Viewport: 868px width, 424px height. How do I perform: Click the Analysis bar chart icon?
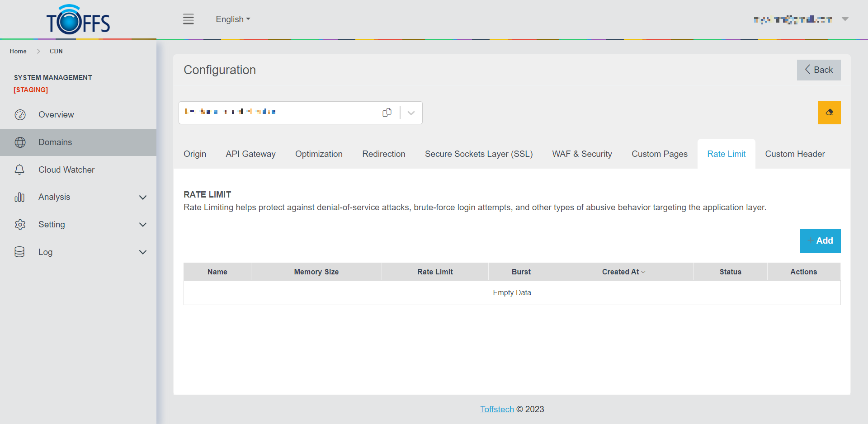click(x=20, y=197)
